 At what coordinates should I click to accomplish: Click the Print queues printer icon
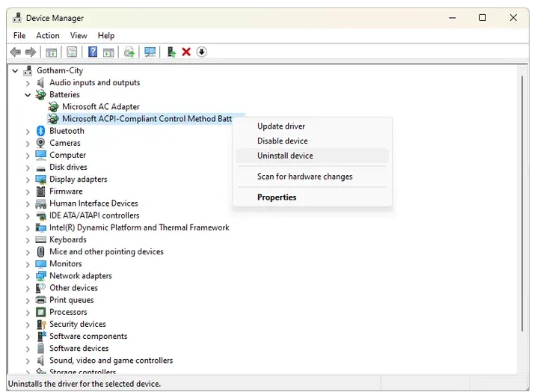40,300
